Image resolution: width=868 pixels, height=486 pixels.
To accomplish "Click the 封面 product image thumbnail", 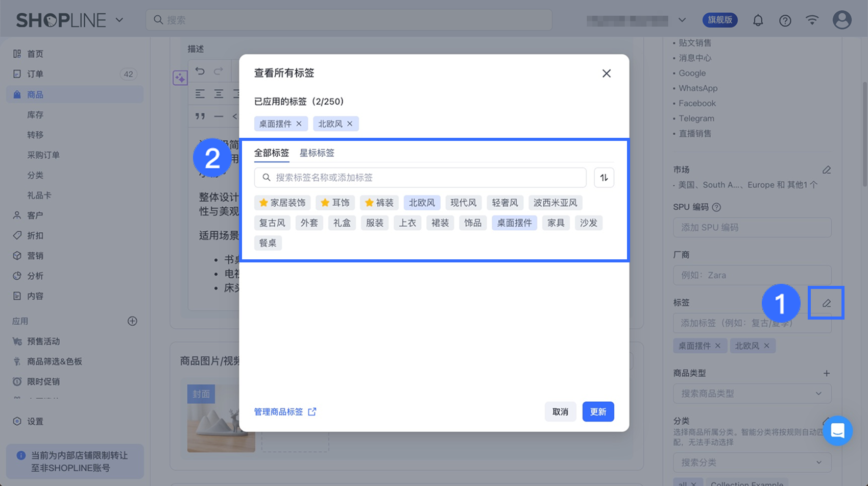I will pos(221,418).
